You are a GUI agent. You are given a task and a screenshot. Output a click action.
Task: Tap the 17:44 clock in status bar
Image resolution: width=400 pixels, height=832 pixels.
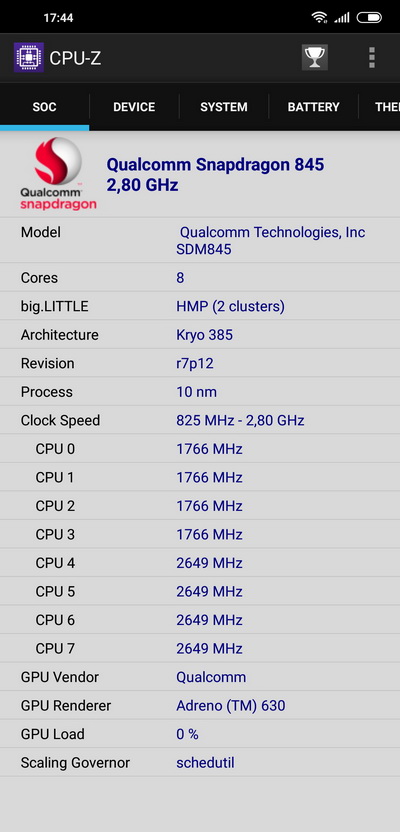(x=58, y=18)
